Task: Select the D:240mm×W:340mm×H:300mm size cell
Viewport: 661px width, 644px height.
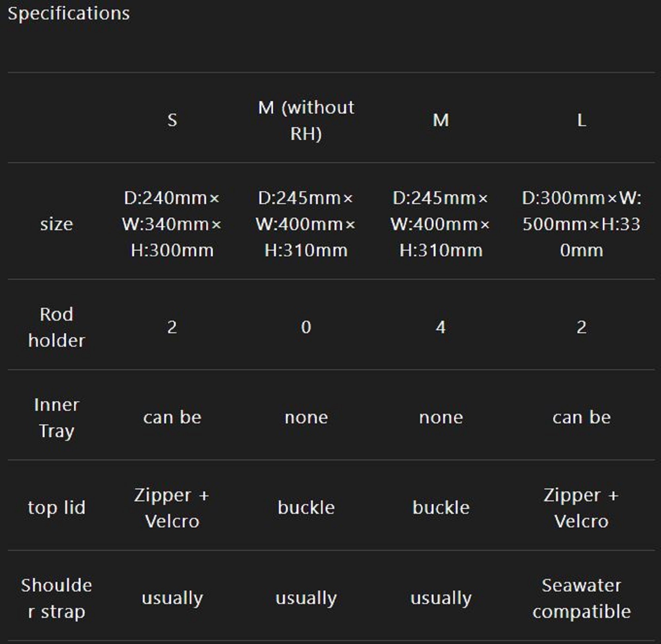Action: 172,224
